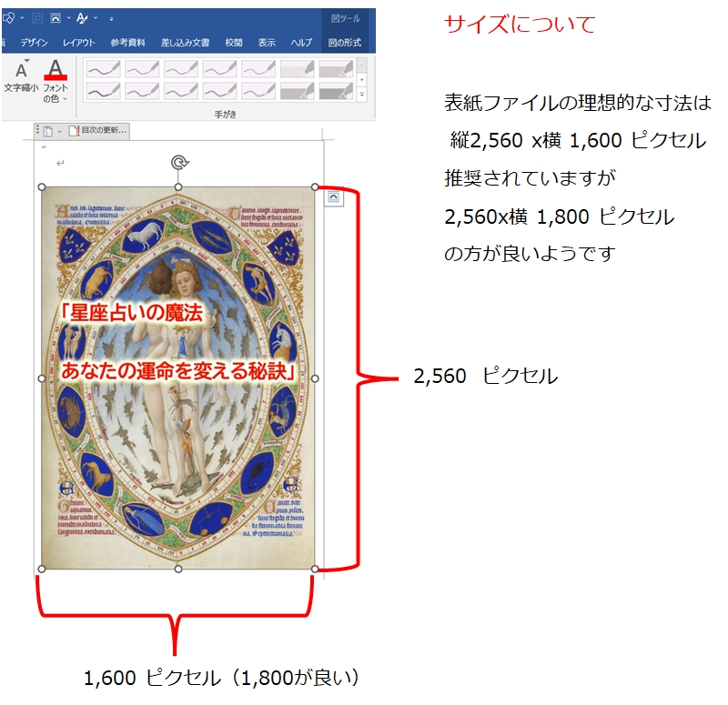
Task: Select the sixth item, a highlighter, in bottom row
Action: tap(298, 90)
